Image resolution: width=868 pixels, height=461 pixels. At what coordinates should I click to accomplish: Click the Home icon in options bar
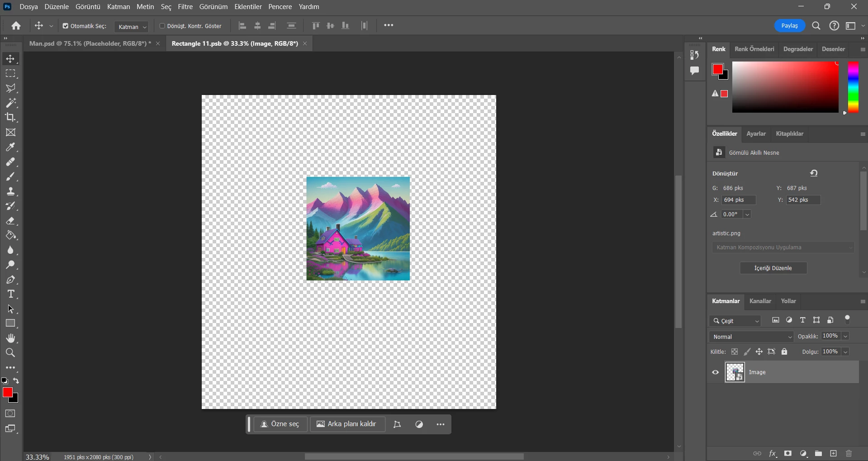(x=16, y=26)
